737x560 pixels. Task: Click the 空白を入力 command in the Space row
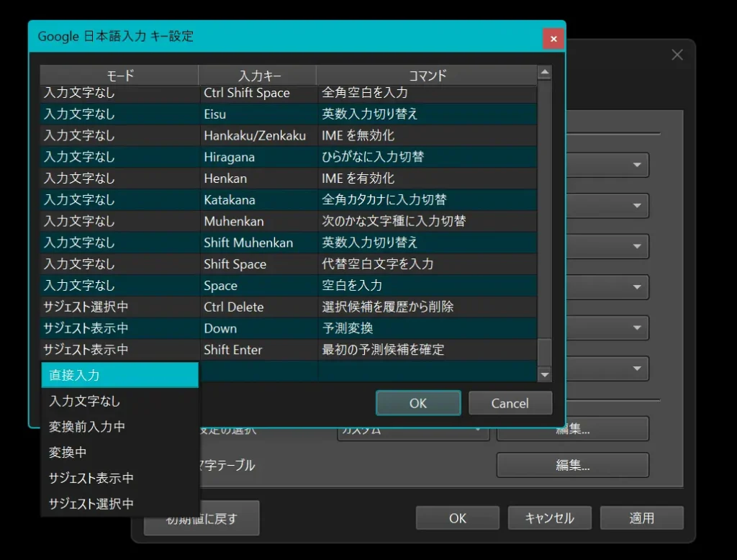[x=428, y=286]
